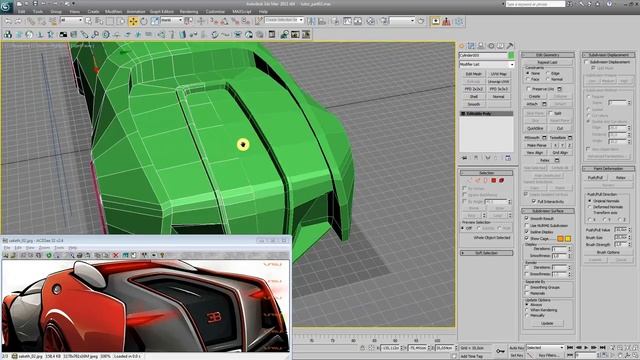Open the key filter Selected dropdown
The image size is (640, 360).
544,347
